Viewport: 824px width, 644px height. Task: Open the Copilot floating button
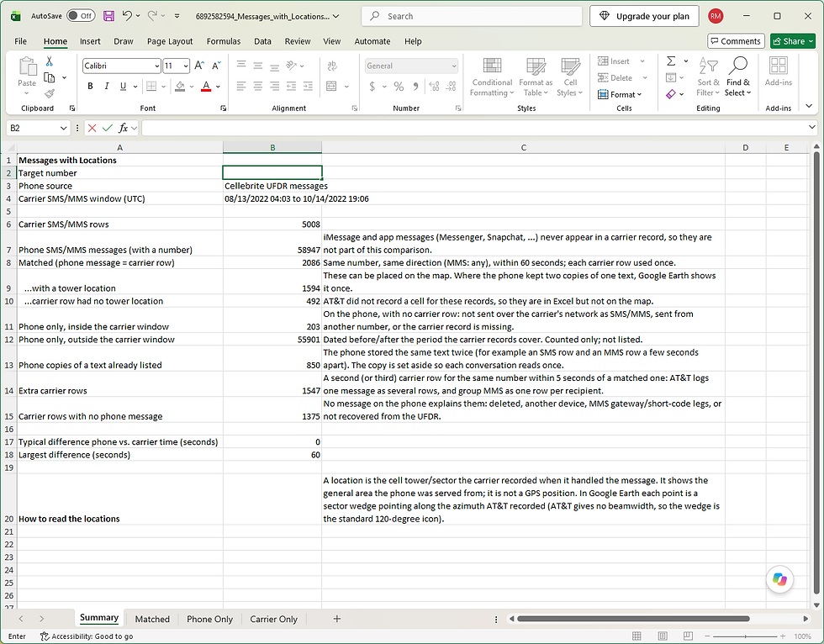tap(779, 579)
